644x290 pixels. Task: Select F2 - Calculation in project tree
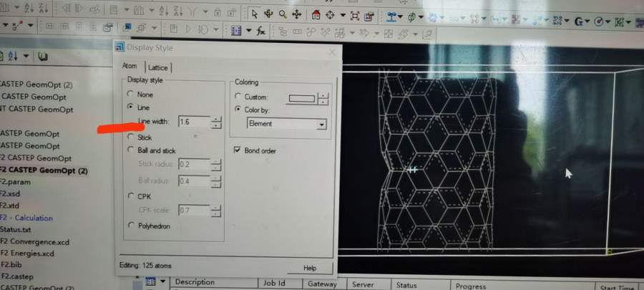[26, 218]
